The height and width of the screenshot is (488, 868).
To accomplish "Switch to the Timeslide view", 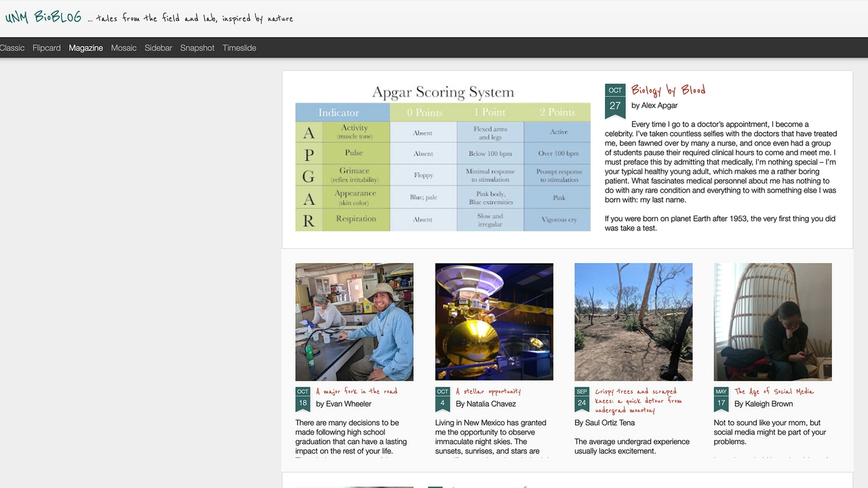I will pos(239,47).
